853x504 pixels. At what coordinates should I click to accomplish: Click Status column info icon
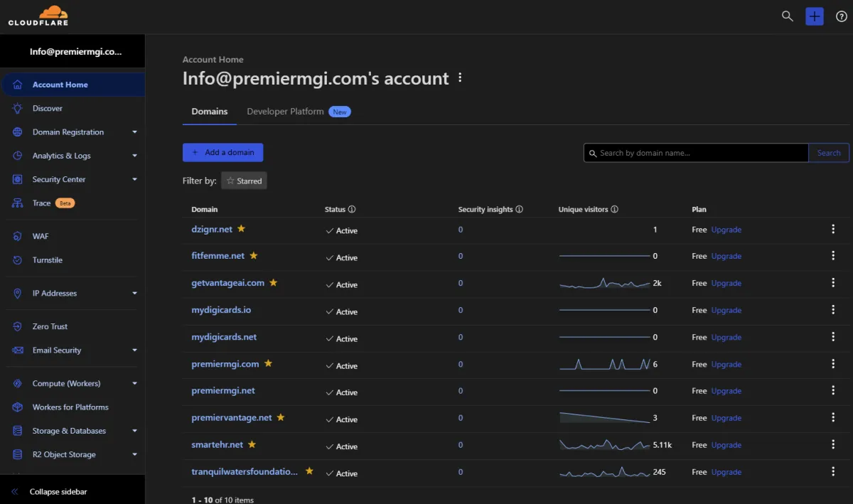tap(352, 210)
